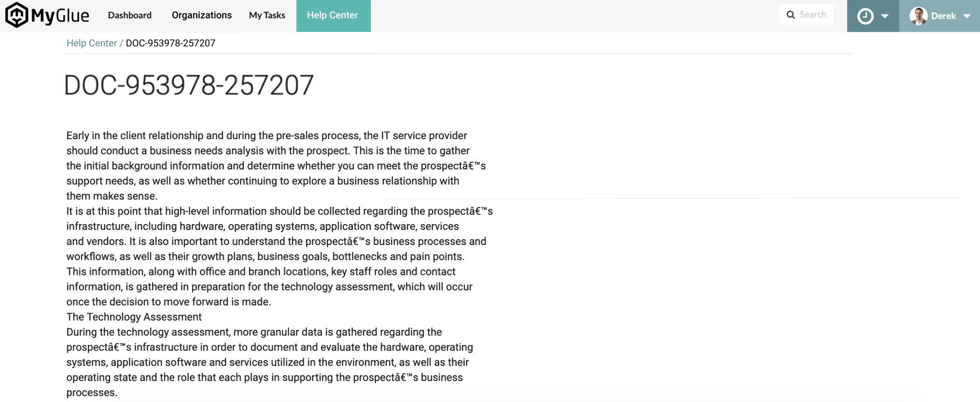This screenshot has height=402, width=980.
Task: Click Derek's profile avatar photo
Action: pos(918,16)
